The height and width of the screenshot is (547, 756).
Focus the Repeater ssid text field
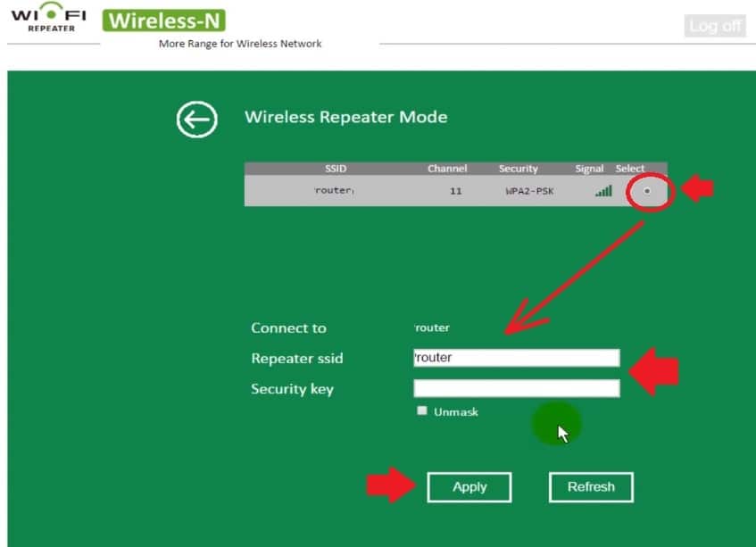click(516, 358)
